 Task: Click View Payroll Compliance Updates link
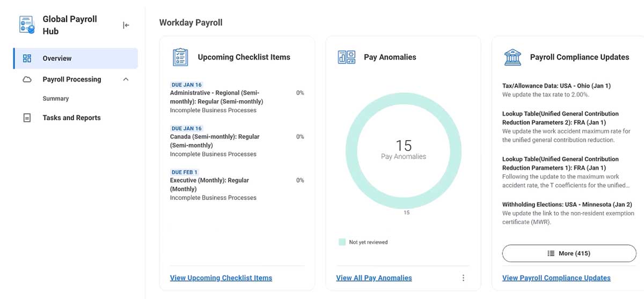pos(557,278)
